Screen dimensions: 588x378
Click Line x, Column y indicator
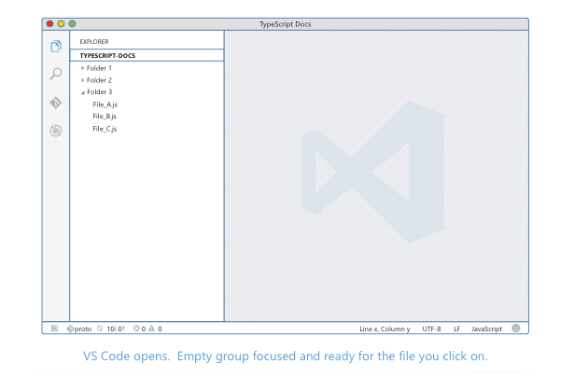point(385,329)
